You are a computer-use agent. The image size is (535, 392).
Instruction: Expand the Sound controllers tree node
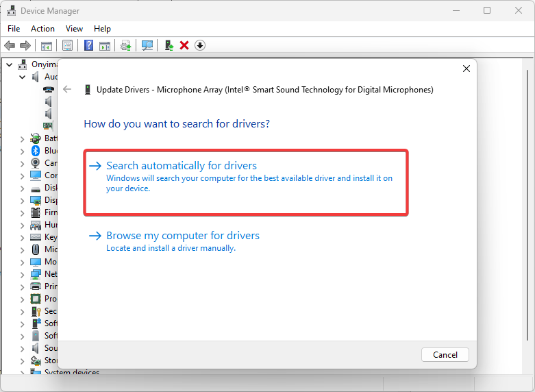[22, 349]
